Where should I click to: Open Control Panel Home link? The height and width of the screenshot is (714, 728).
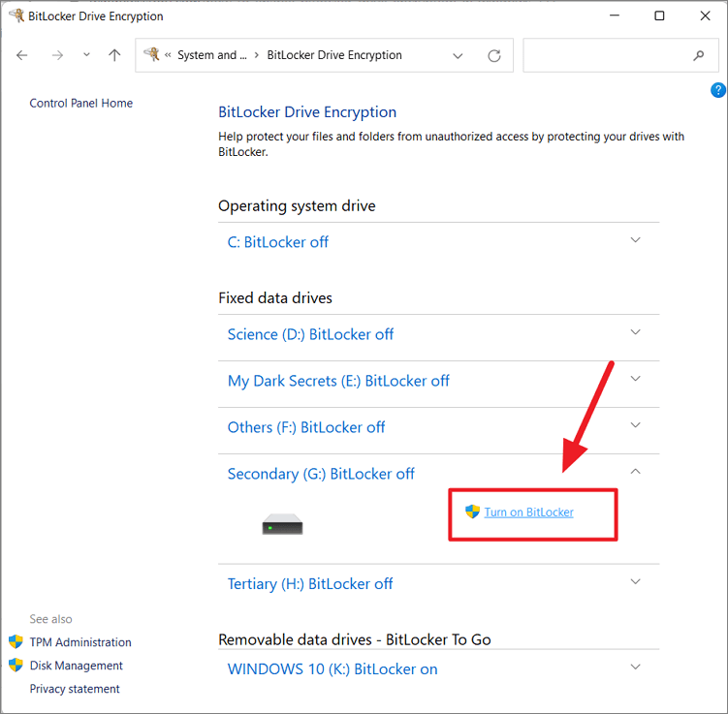[81, 103]
